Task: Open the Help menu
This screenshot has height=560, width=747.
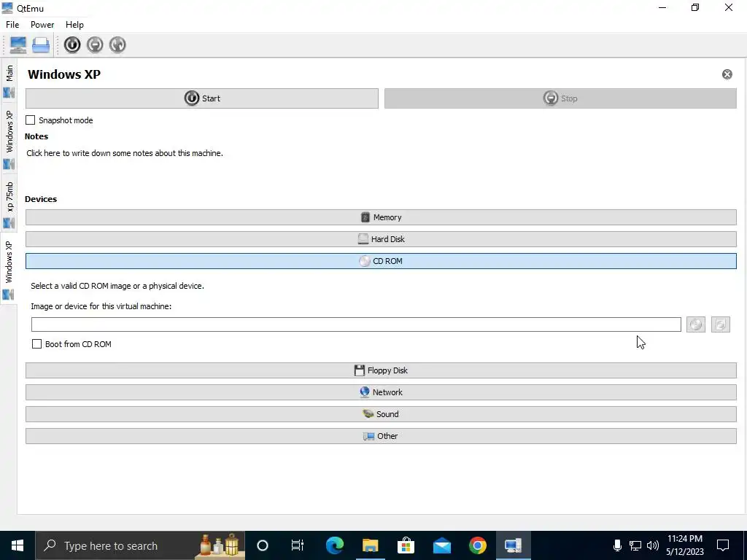Action: [x=74, y=25]
